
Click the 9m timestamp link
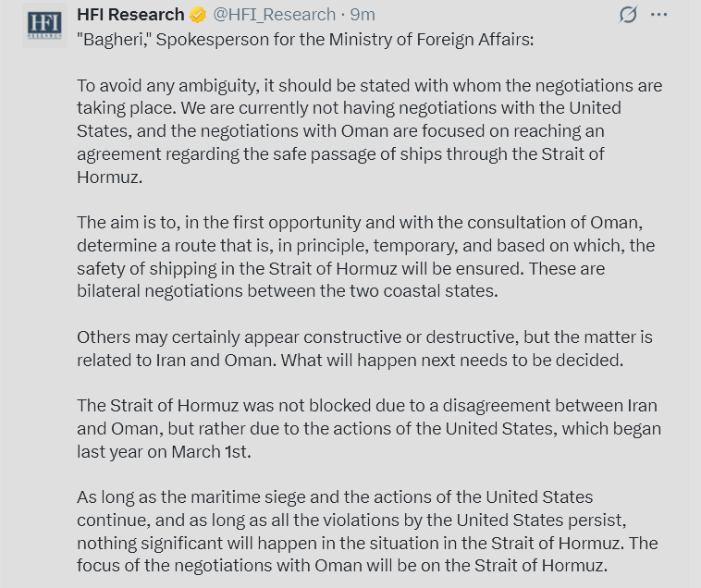pos(363,15)
